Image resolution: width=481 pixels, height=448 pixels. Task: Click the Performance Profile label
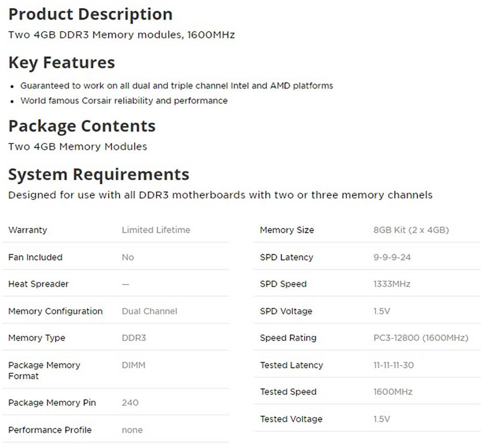(x=50, y=430)
